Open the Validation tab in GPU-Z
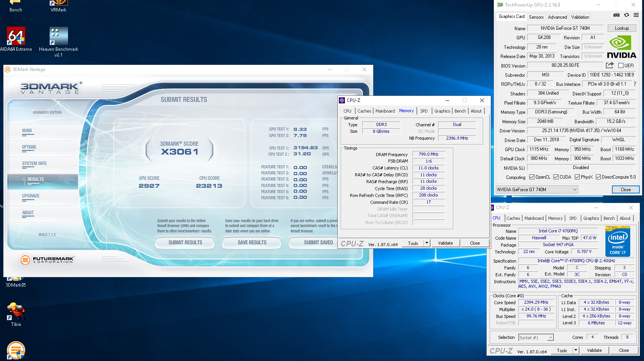The height and width of the screenshot is (361, 644). (580, 17)
